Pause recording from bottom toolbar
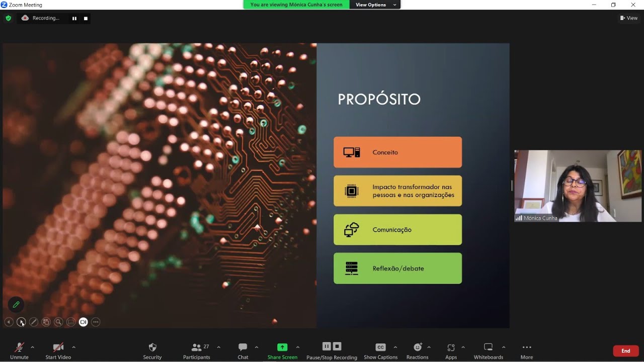 [327, 346]
